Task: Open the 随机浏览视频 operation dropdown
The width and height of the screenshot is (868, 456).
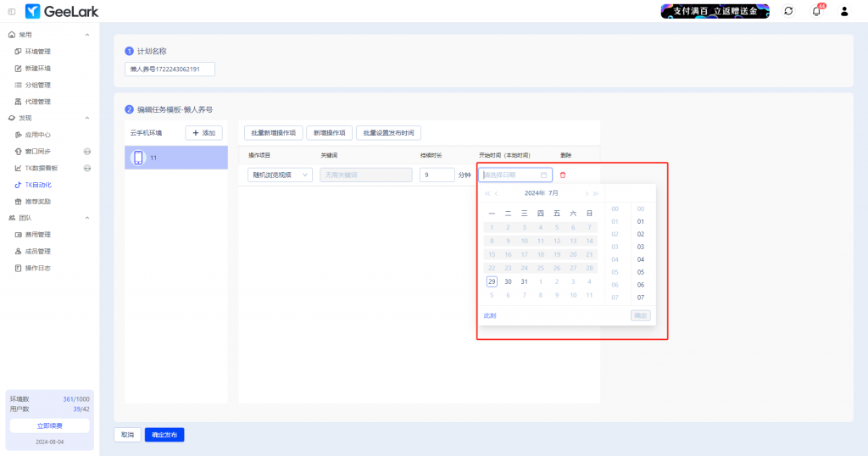Action: tap(280, 175)
